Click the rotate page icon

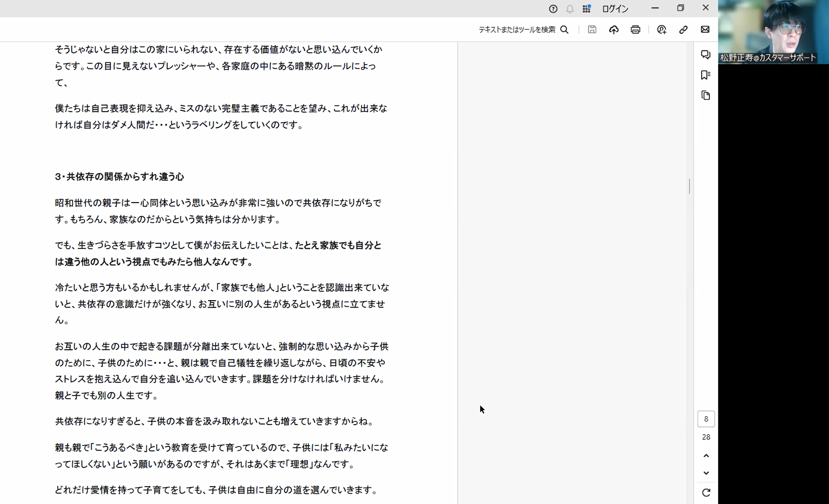706,492
